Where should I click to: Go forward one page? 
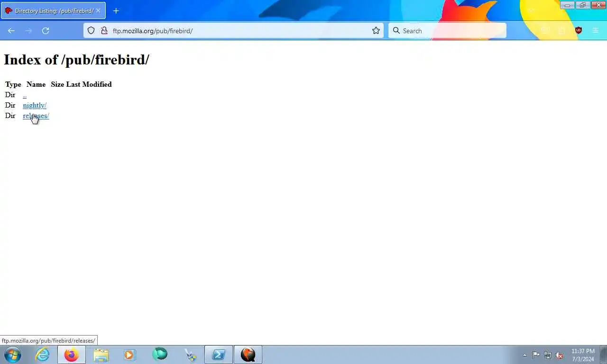(28, 31)
